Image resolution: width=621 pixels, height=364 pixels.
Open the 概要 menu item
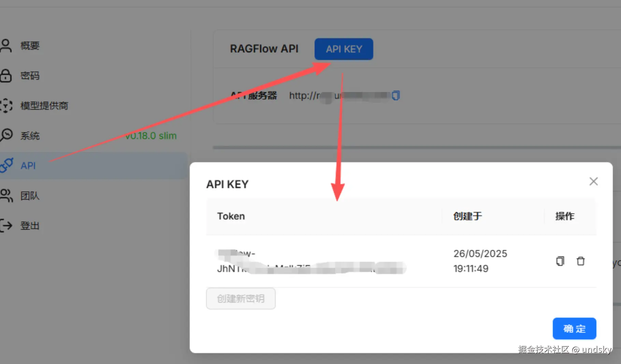30,46
